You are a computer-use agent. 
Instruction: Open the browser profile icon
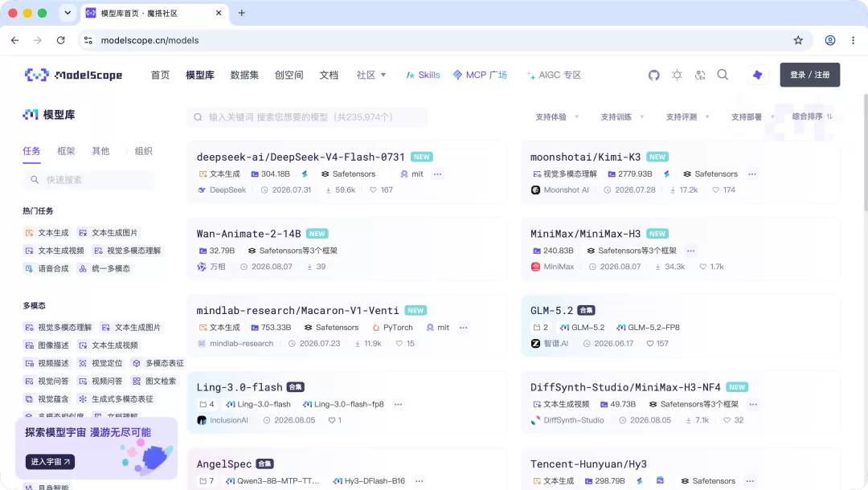click(829, 40)
